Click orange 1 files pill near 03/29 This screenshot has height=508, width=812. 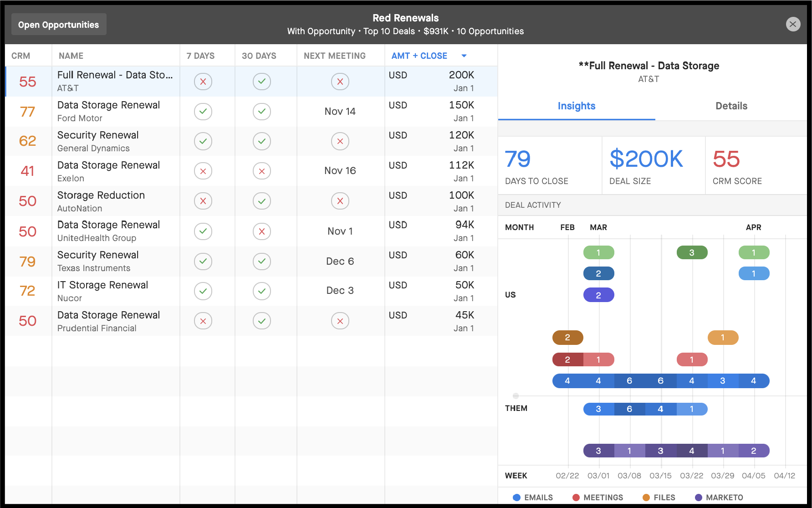pyautogui.click(x=723, y=338)
